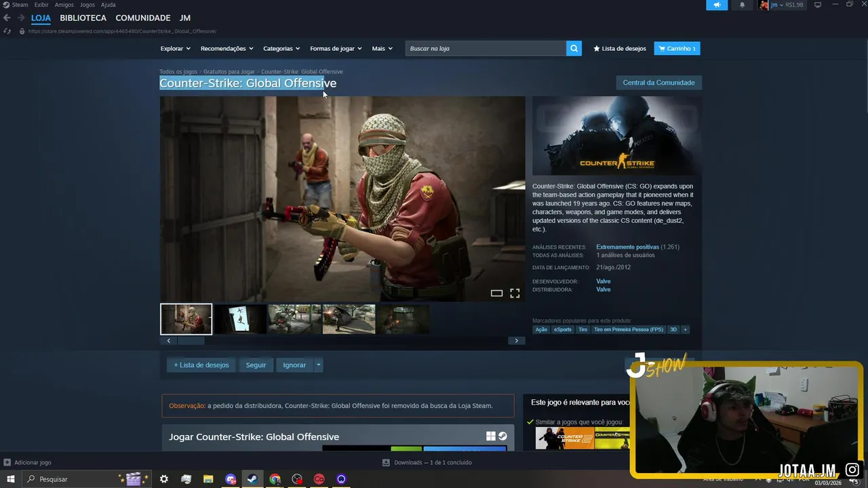Viewport: 868px width, 488px height.
Task: Click the 3D tag
Action: 673,329
